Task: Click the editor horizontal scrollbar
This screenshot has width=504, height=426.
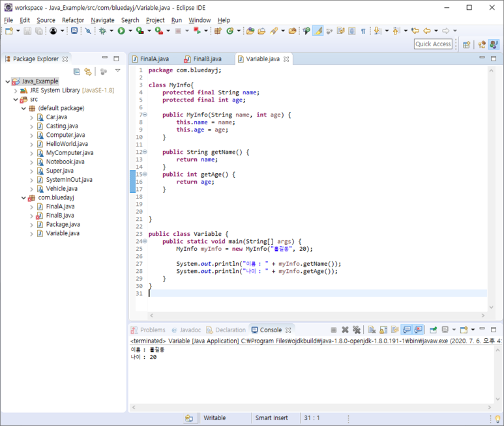Action: click(317, 315)
